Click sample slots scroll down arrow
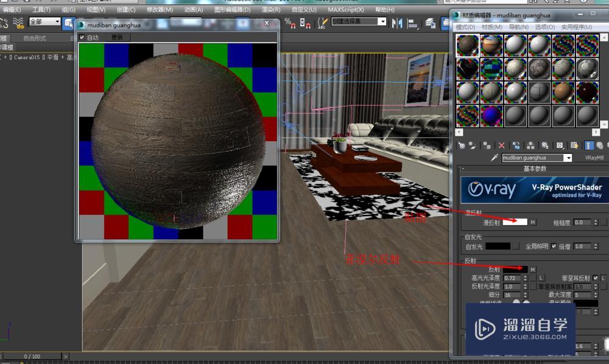The width and height of the screenshot is (609, 364). (604, 124)
